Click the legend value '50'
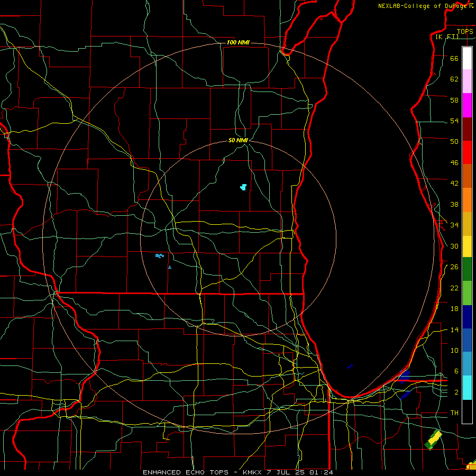The height and width of the screenshot is (476, 476). (x=454, y=141)
